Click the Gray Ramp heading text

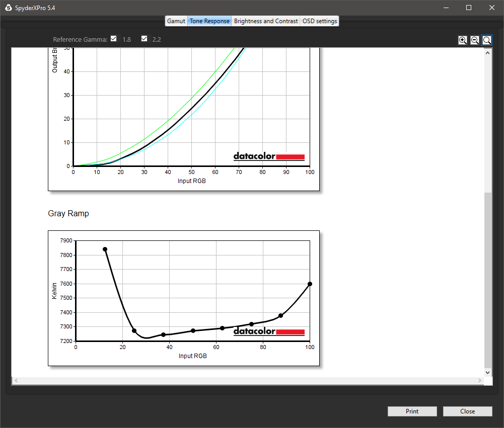(x=68, y=214)
